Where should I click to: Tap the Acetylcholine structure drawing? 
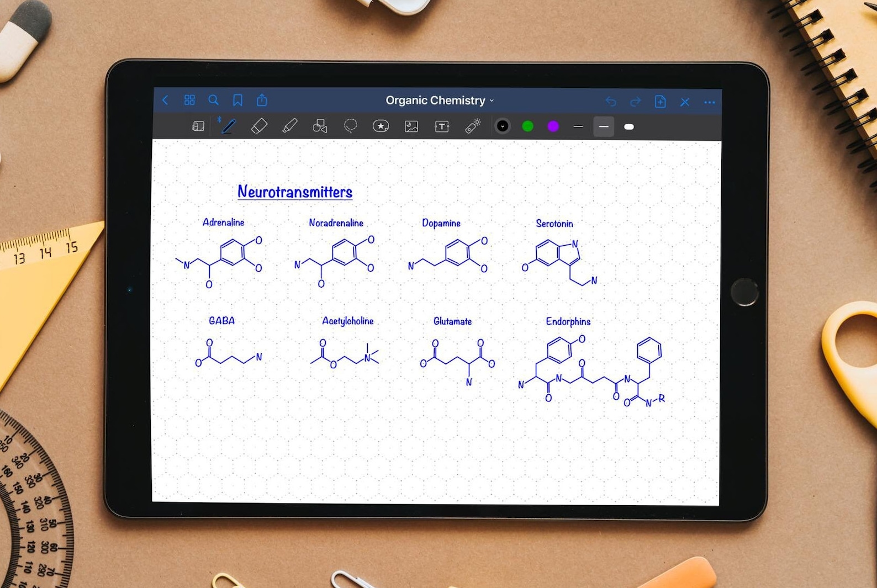(x=345, y=354)
